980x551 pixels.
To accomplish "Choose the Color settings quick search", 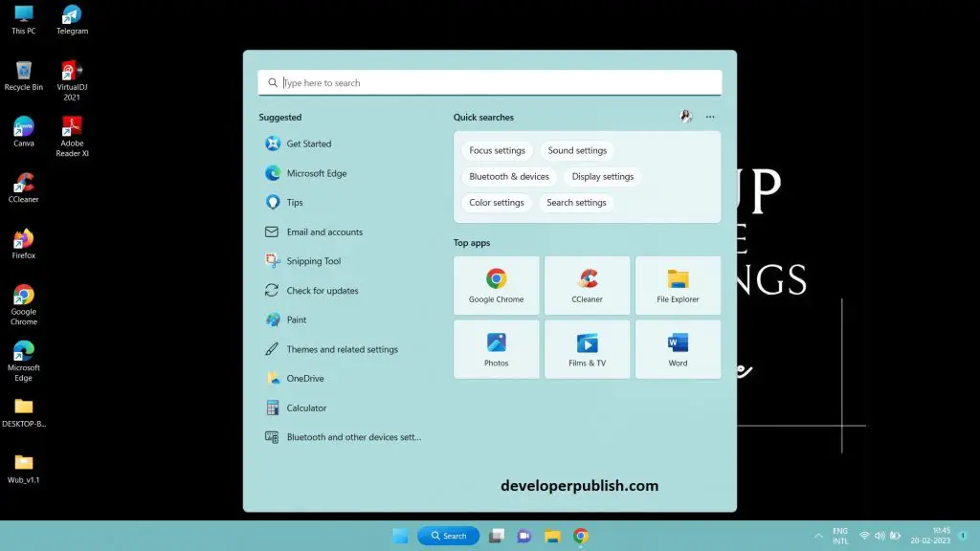I will point(497,203).
